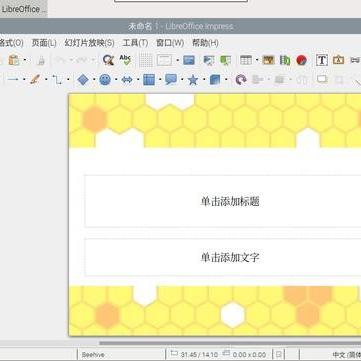This screenshot has width=361, height=361.
Task: Start slideshow from current slide
Action: (x=226, y=60)
